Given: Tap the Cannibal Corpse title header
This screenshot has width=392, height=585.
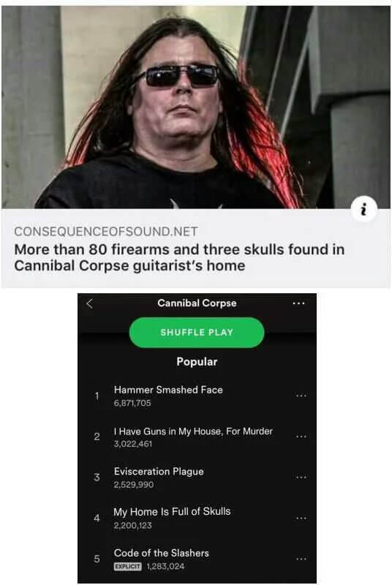Looking at the screenshot, I should click(x=197, y=303).
